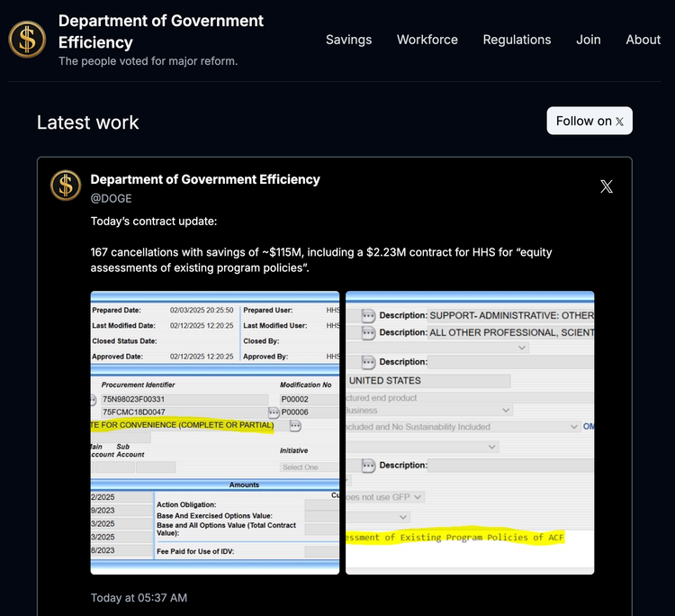This screenshot has width=675, height=616.
Task: Open the About page
Action: coord(643,40)
